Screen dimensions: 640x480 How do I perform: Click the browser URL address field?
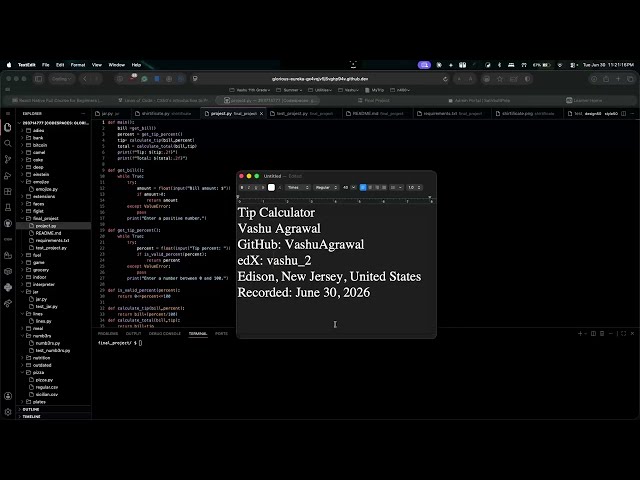(x=320, y=79)
